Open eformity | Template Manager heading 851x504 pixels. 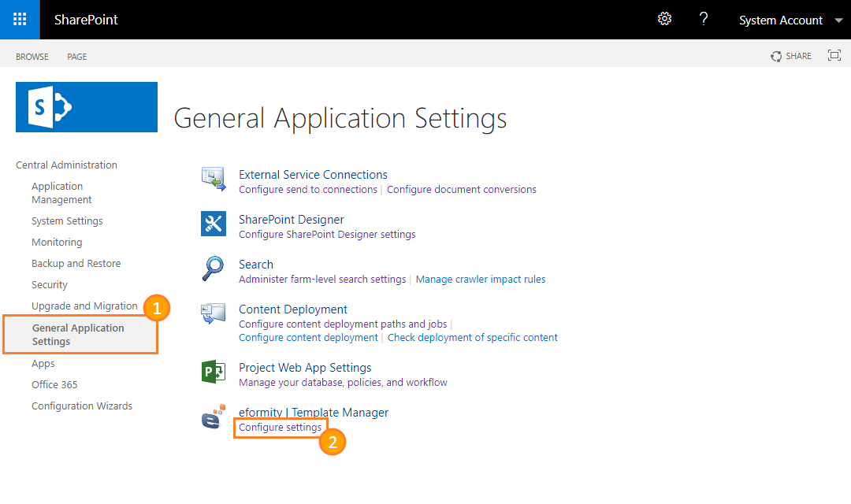[x=313, y=413]
